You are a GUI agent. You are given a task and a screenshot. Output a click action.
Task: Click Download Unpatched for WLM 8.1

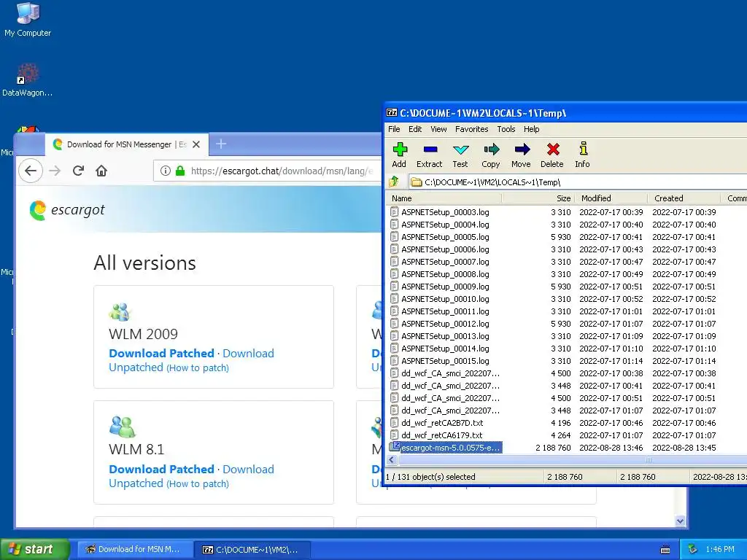point(192,475)
